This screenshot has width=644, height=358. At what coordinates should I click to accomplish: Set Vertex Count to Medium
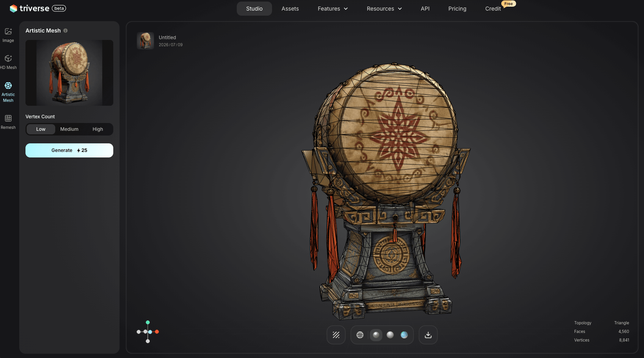coord(69,129)
